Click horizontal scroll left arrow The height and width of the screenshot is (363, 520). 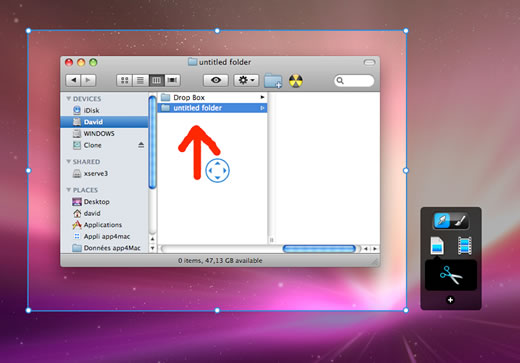coord(366,249)
